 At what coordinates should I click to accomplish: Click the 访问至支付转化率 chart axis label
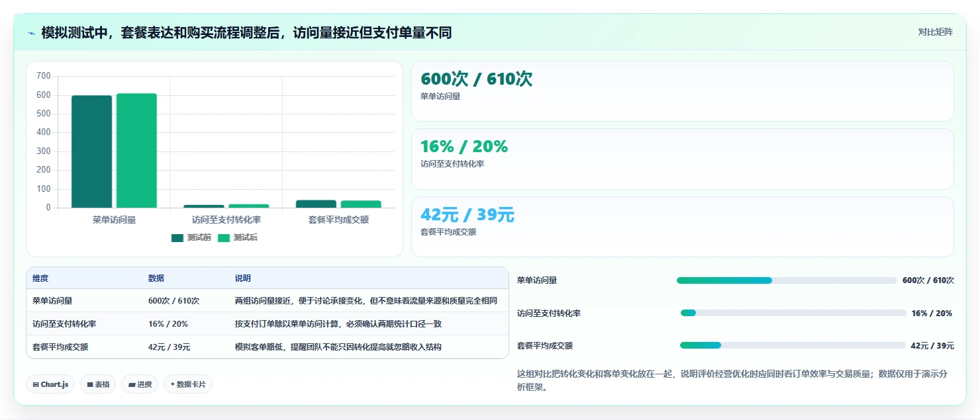pyautogui.click(x=226, y=220)
